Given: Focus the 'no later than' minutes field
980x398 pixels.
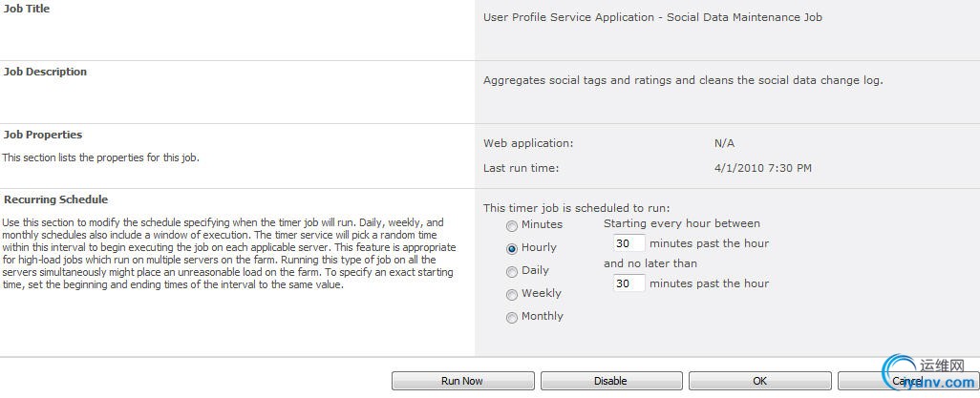Looking at the screenshot, I should [628, 283].
